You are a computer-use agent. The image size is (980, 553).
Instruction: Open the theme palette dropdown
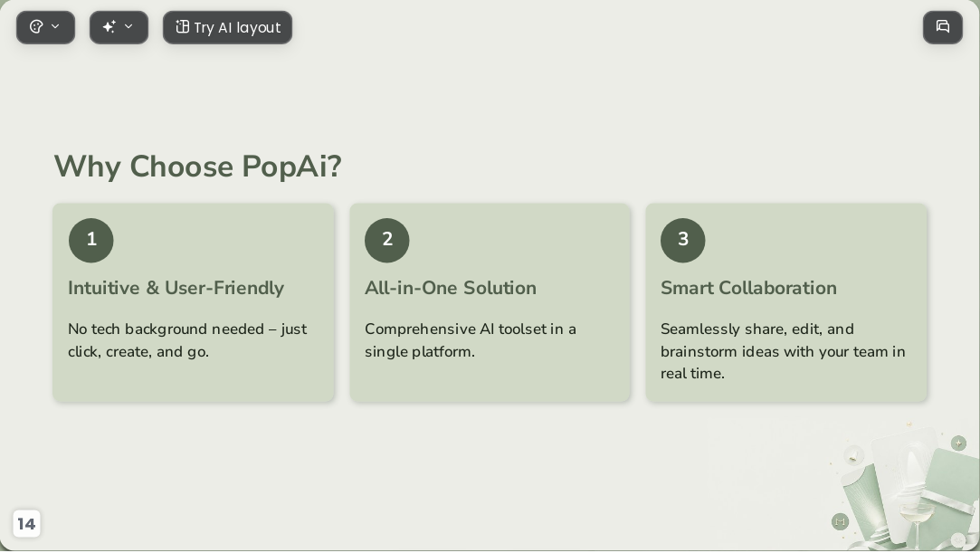(45, 27)
